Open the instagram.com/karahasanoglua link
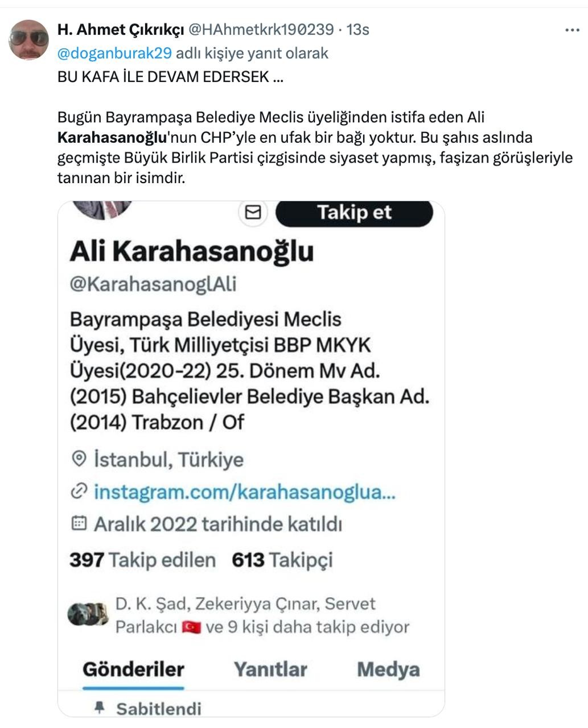The image size is (588, 728). coord(244,491)
